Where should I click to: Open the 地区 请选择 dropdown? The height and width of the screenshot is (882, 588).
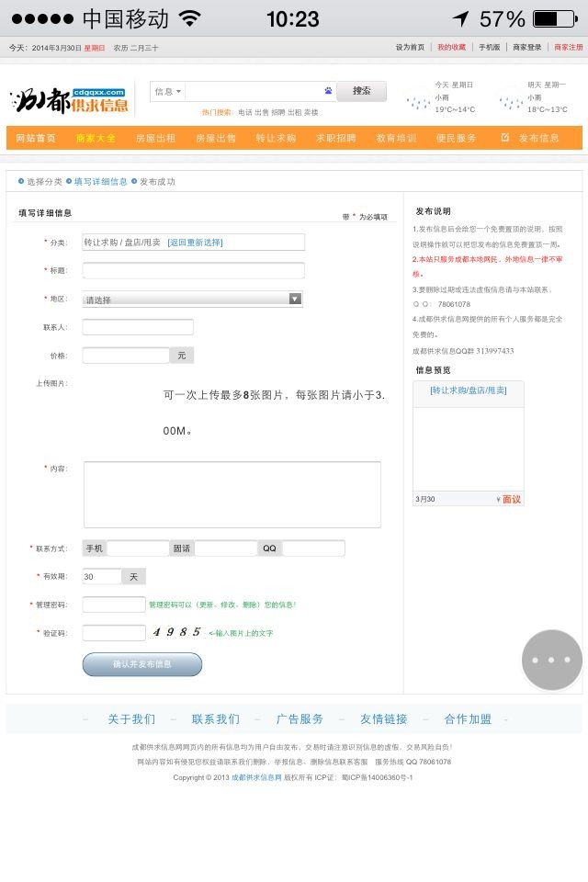point(192,300)
